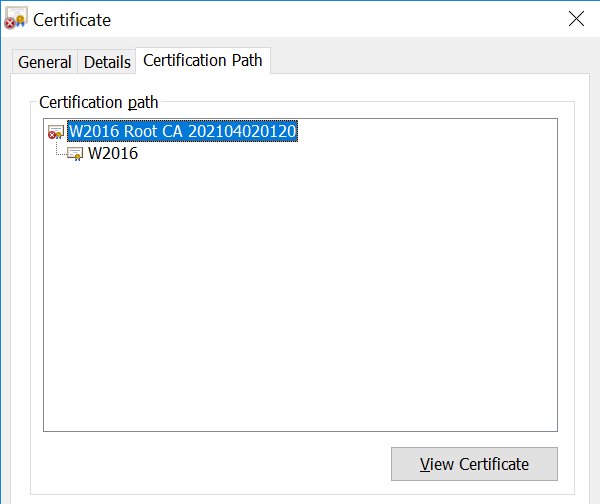Select the W2016 certificate entry
600x504 pixels.
pos(113,153)
